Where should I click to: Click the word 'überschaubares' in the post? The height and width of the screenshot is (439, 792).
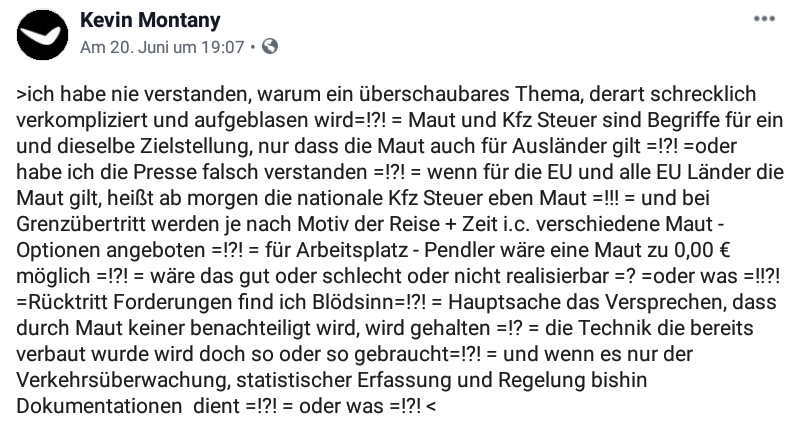pos(434,94)
